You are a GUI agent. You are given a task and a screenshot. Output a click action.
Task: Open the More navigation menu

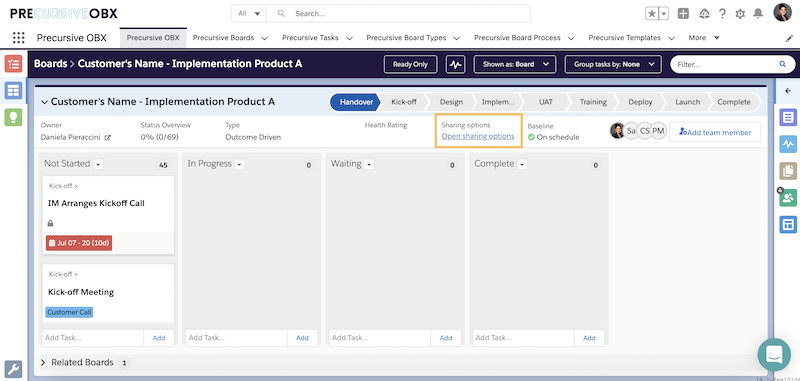[704, 38]
